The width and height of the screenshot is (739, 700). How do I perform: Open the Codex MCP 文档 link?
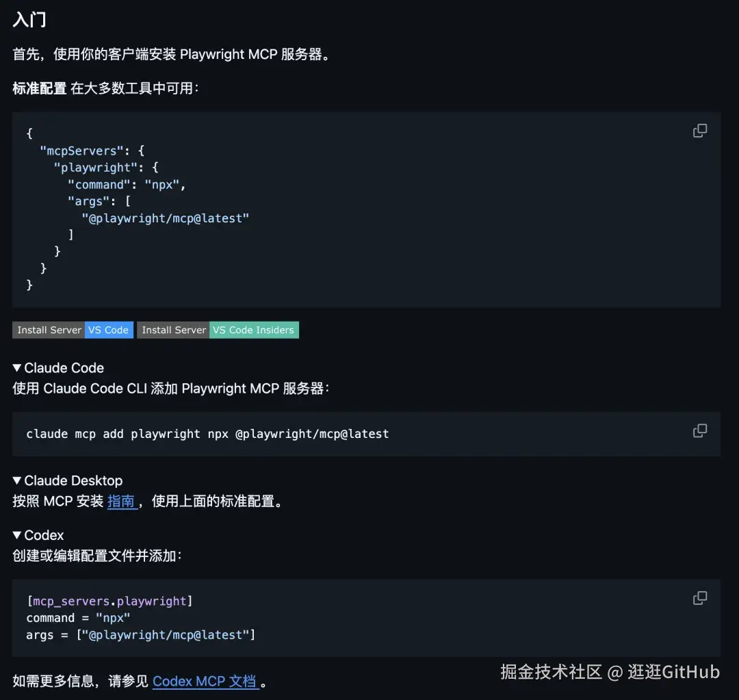pos(206,682)
